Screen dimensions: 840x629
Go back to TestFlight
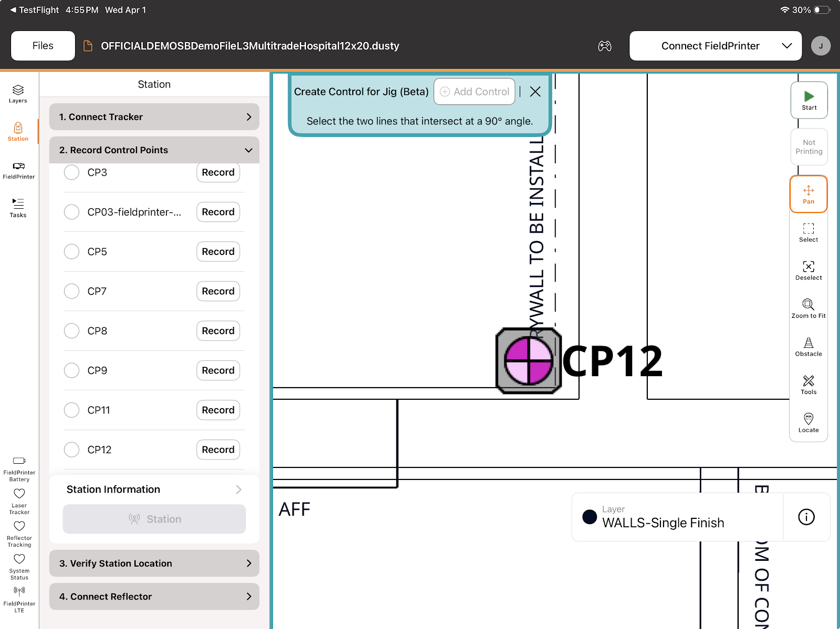tap(35, 10)
